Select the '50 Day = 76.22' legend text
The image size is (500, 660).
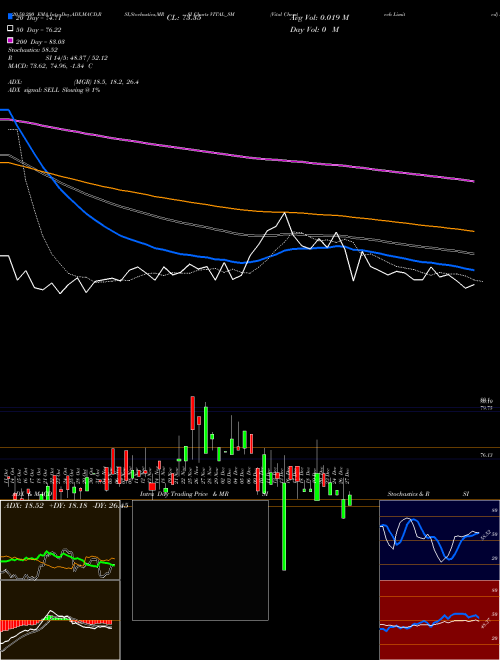pos(40,29)
